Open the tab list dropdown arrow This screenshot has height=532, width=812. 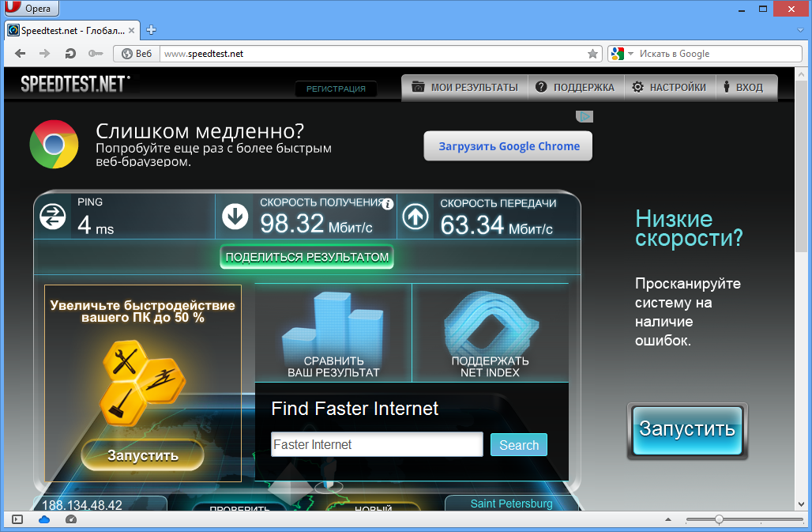point(800,31)
